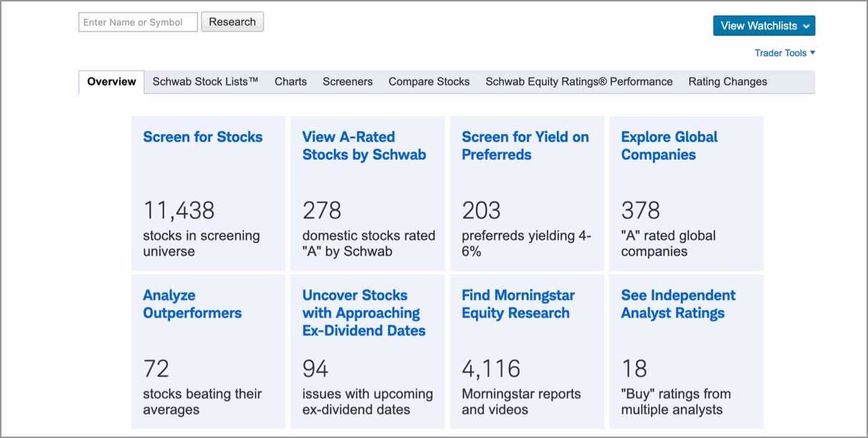Image resolution: width=868 pixels, height=438 pixels.
Task: Click the 11,438 stocks count
Action: coord(178,210)
